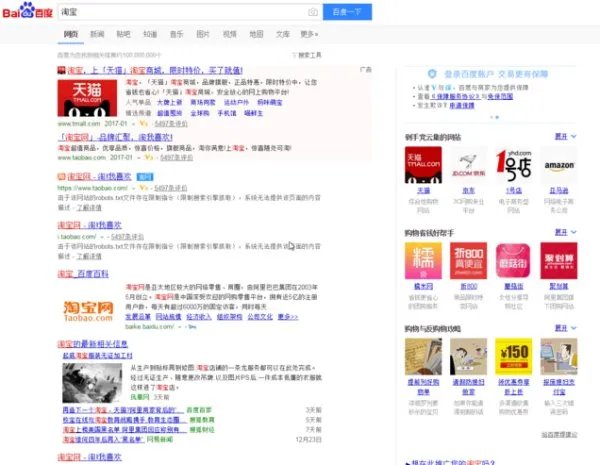Click the 喵鲜生 sublink
600x465 pixels.
(254, 113)
